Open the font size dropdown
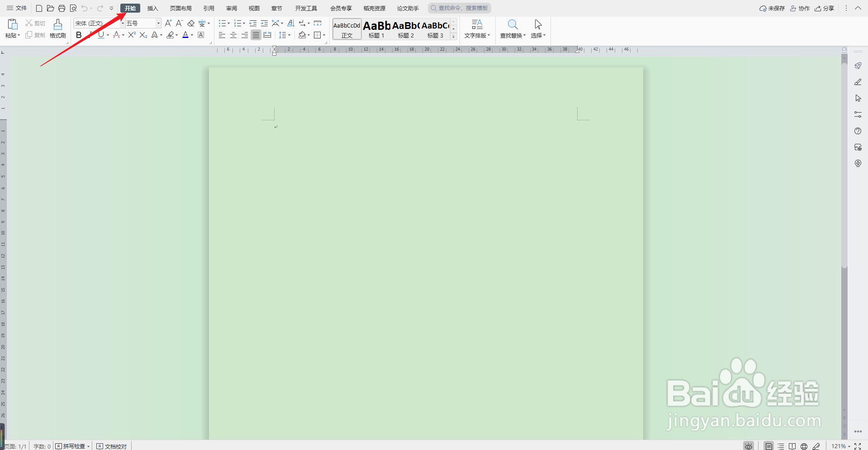The width and height of the screenshot is (868, 450). pos(158,23)
